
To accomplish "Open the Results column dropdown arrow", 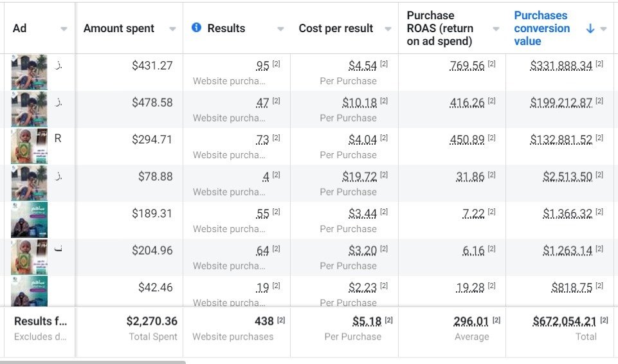I will pyautogui.click(x=280, y=29).
